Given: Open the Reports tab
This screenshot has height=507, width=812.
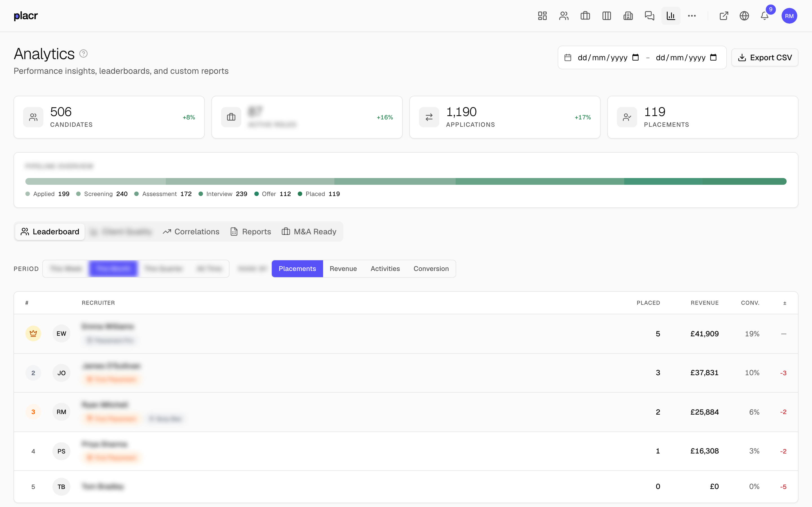Looking at the screenshot, I should pos(250,231).
